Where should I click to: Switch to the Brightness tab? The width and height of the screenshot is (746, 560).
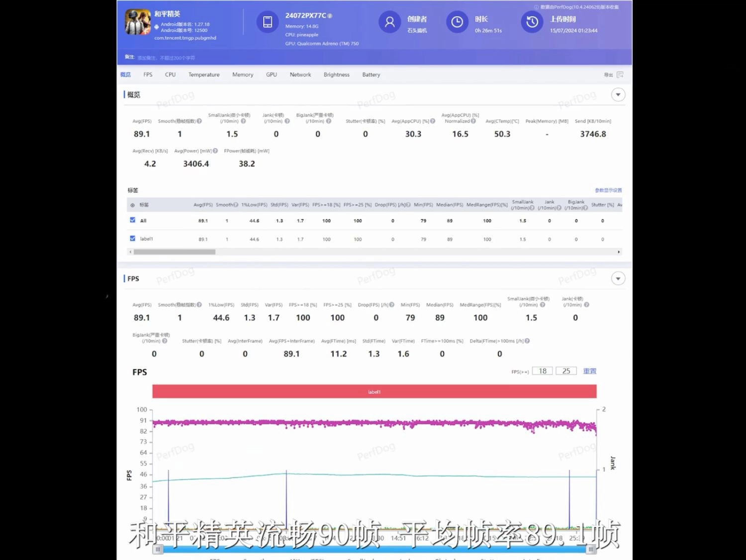[337, 75]
